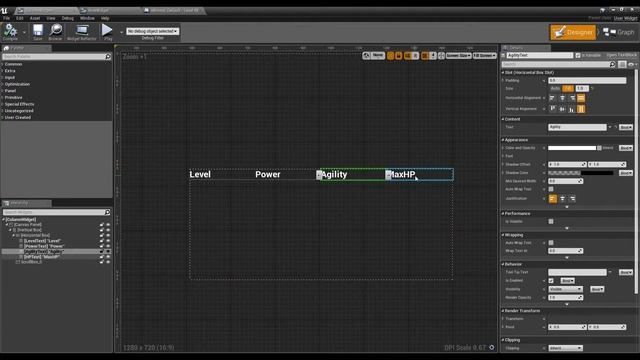Screen dimensions: 640x360
Task: Expand the Special Effects palette category
Action: [19, 104]
